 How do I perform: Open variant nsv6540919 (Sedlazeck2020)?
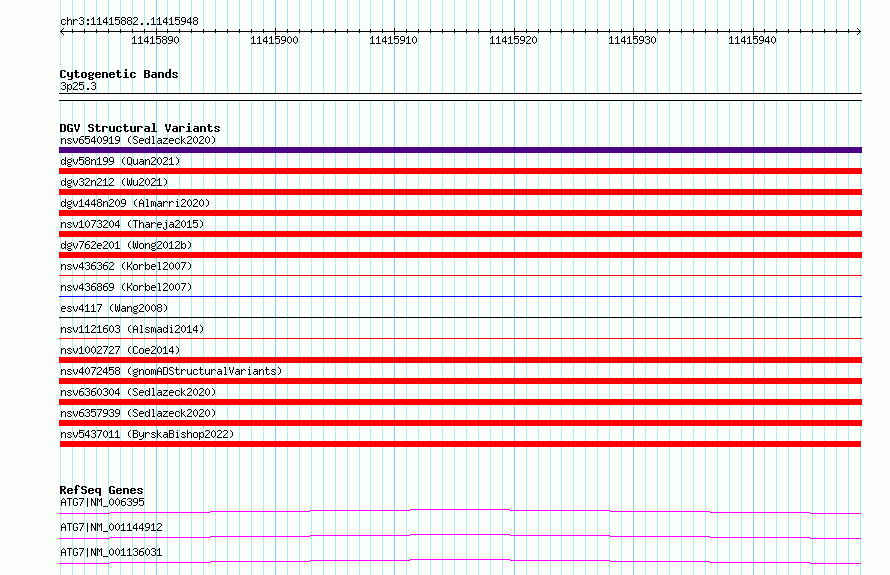[138, 140]
